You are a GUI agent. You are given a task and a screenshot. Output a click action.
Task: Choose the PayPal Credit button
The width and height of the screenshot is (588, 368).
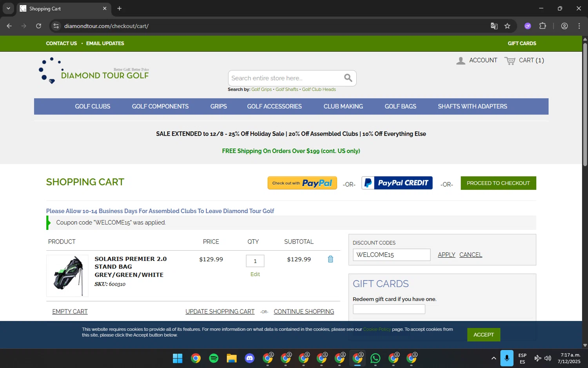[x=397, y=183]
